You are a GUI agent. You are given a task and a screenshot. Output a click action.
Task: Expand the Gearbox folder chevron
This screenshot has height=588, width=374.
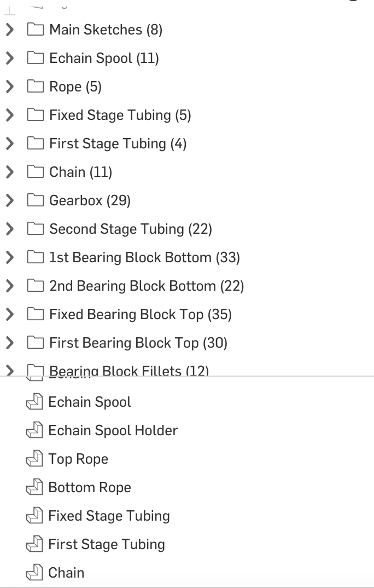click(x=10, y=200)
